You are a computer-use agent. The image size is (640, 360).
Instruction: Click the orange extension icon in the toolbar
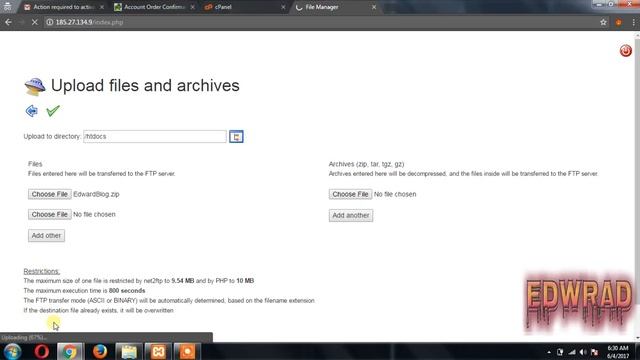tap(618, 22)
